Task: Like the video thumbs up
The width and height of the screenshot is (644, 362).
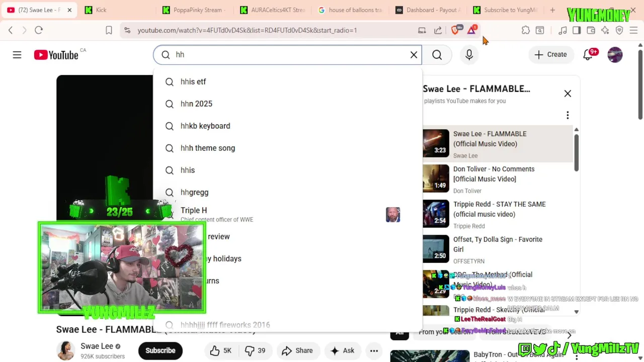Action: tap(220, 350)
